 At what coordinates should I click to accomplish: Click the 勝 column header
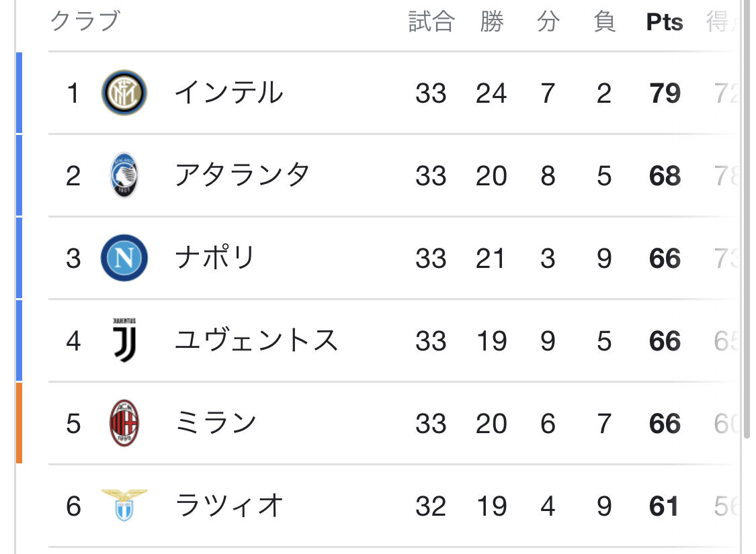491,21
